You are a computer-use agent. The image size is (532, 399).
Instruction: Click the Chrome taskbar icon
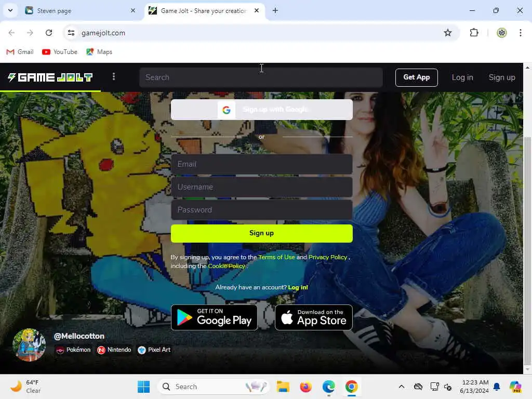tap(352, 387)
